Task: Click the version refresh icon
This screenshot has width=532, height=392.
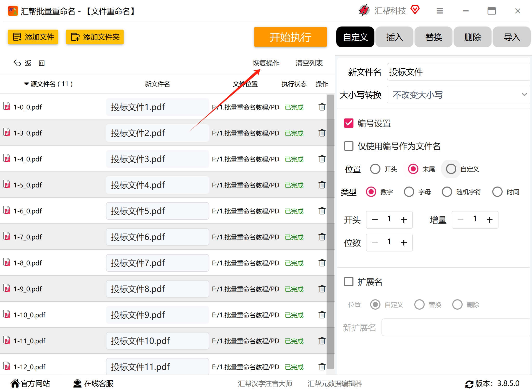Action: pyautogui.click(x=469, y=384)
